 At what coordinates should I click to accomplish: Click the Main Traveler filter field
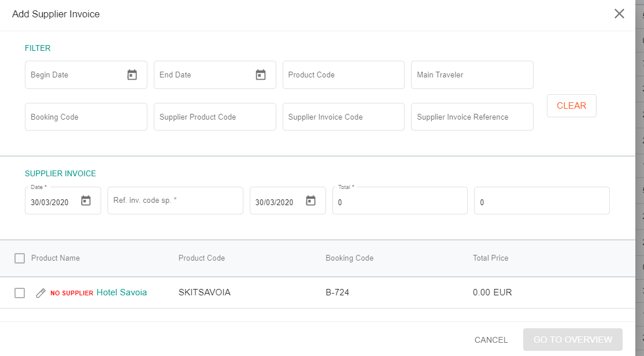pos(472,75)
